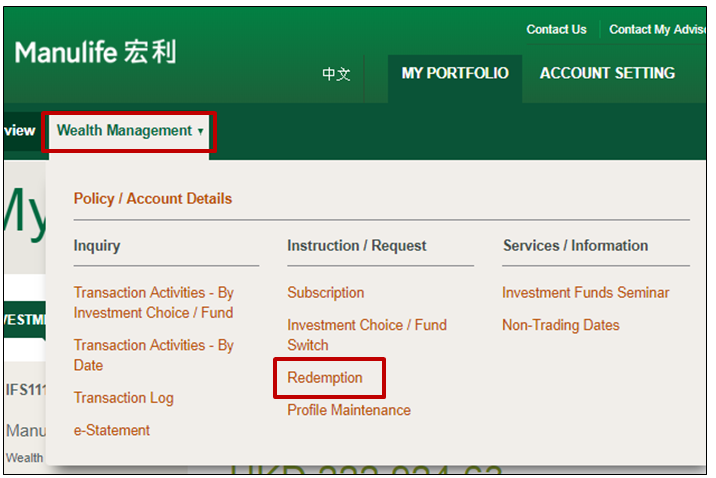Choose Subscription under Instruction / Request
This screenshot has width=716, height=478.
point(326,292)
